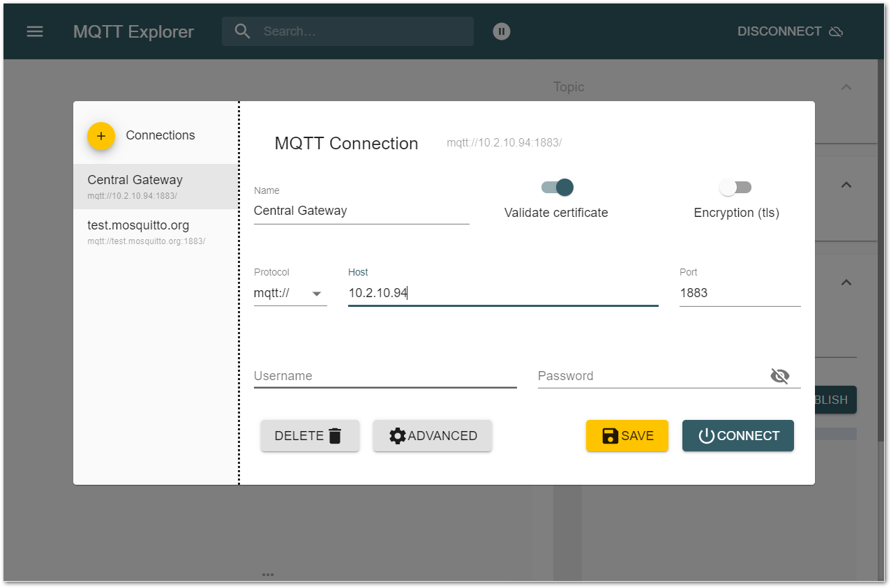Pause the message stream

501,31
